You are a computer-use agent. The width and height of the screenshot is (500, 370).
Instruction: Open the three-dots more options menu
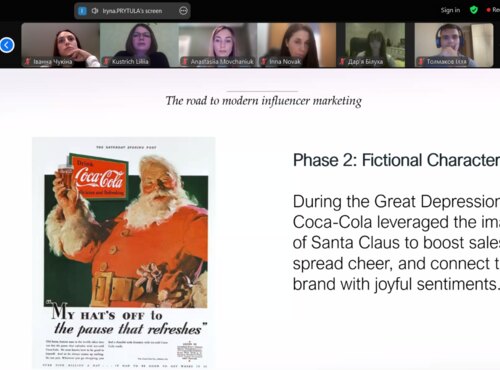tap(183, 11)
